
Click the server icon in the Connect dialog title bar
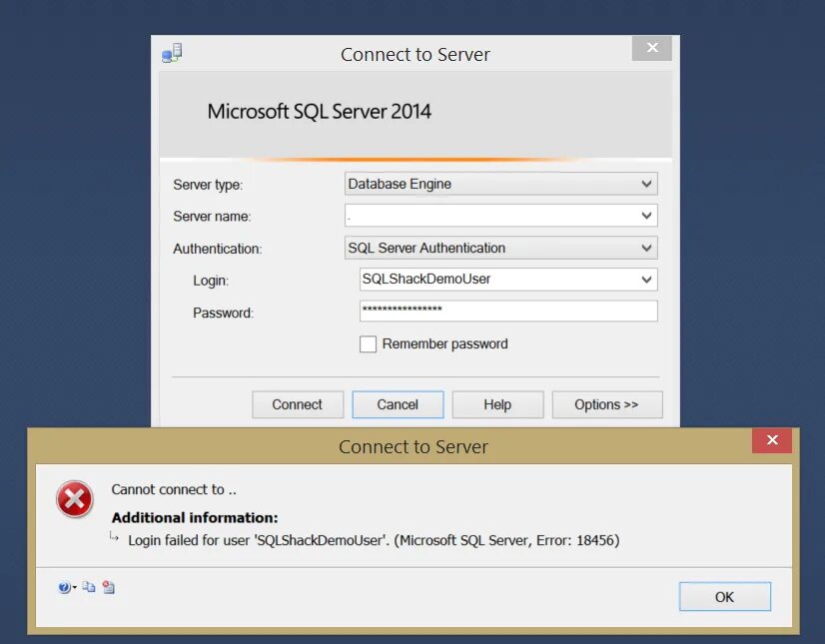coord(172,54)
